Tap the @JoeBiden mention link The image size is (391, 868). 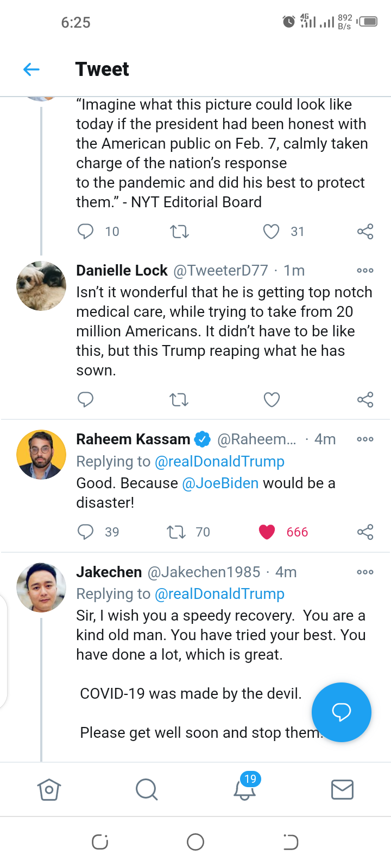pyautogui.click(x=220, y=483)
